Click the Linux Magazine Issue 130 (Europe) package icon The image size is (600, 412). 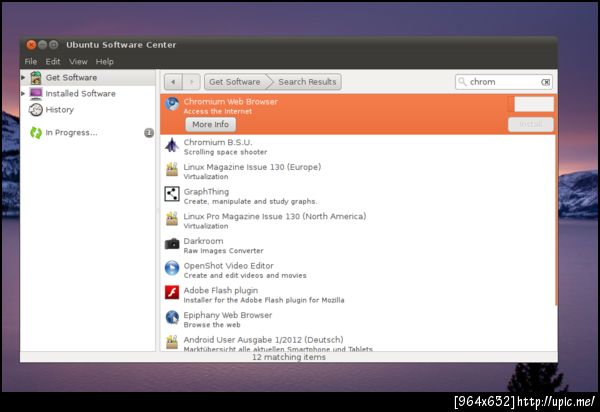tap(172, 169)
